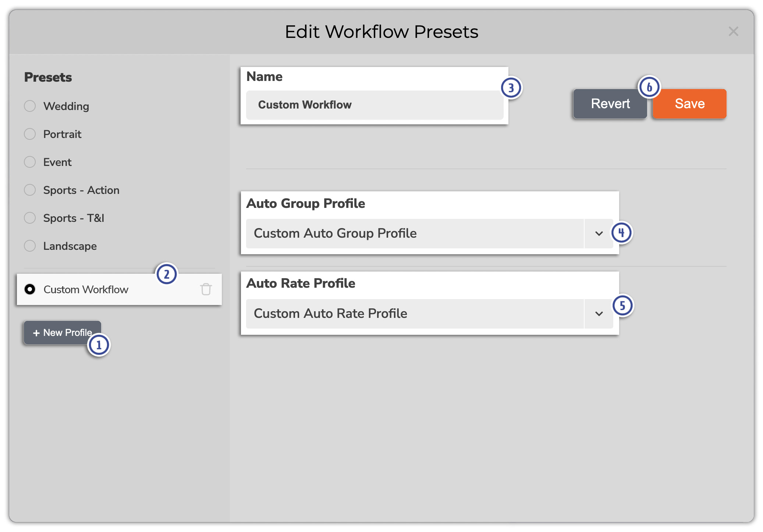Click the Presets section heading
The image size is (763, 532).
(48, 77)
